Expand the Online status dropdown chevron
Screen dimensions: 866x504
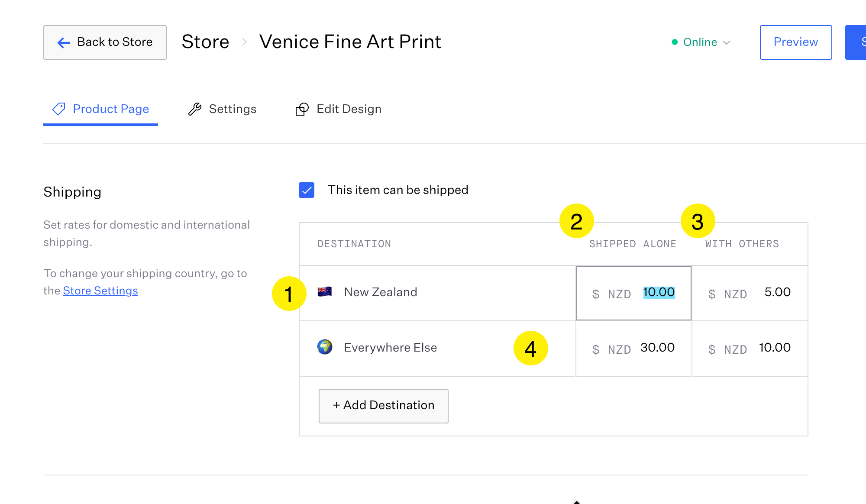coord(727,42)
